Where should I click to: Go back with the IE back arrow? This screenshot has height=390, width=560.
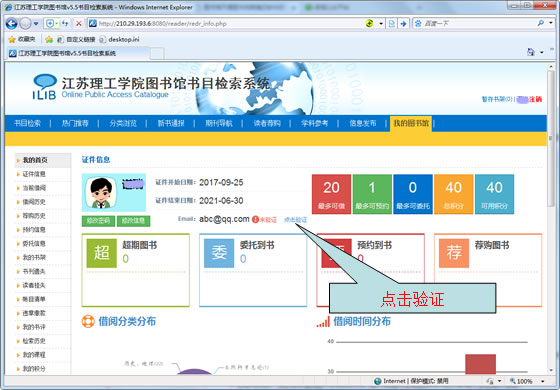coord(11,24)
